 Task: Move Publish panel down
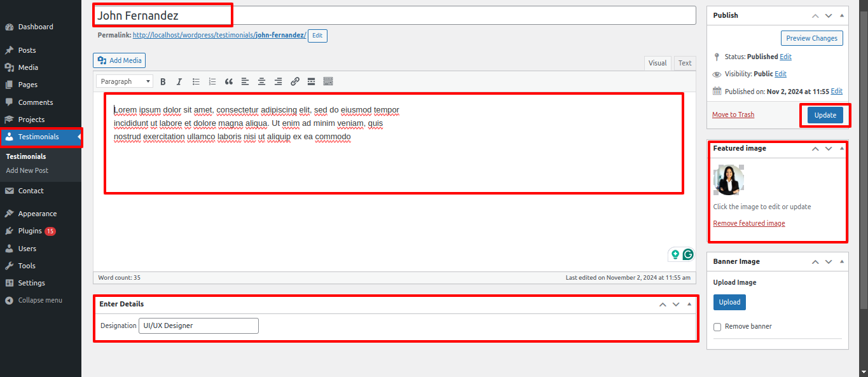pos(829,15)
